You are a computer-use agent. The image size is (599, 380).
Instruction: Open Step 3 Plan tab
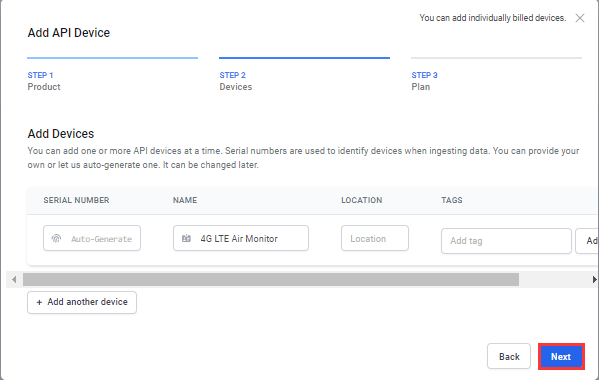pos(424,81)
